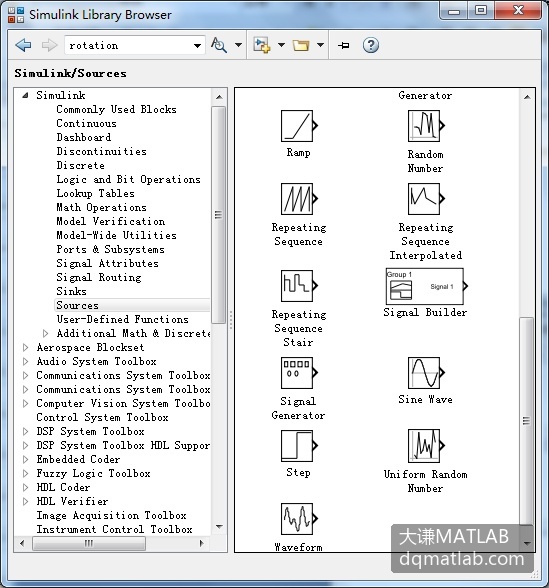The height and width of the screenshot is (588, 549).
Task: Select Logic and Bit Operations library
Action: tap(128, 179)
